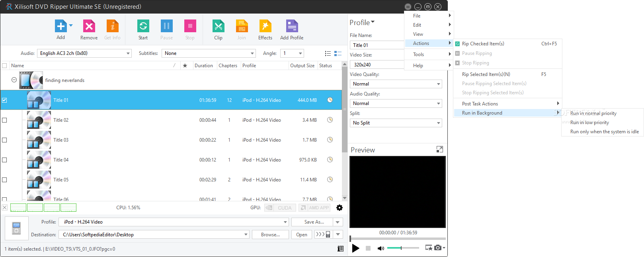Check the Title 04 checkbox

[4, 160]
